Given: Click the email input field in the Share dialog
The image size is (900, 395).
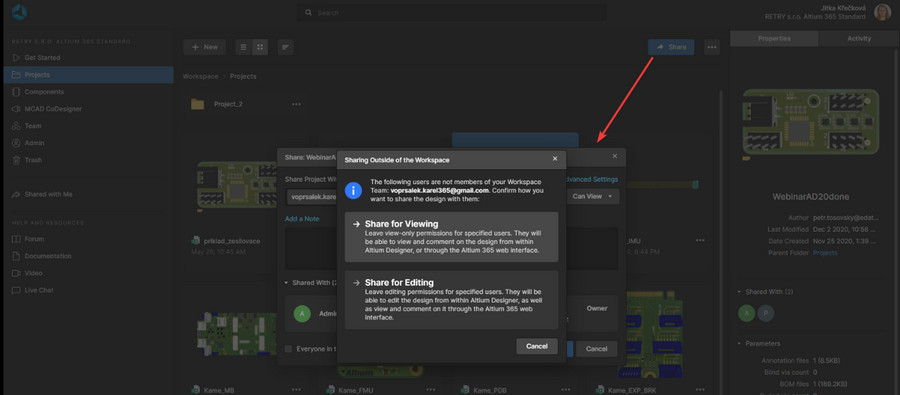Looking at the screenshot, I should tap(311, 197).
